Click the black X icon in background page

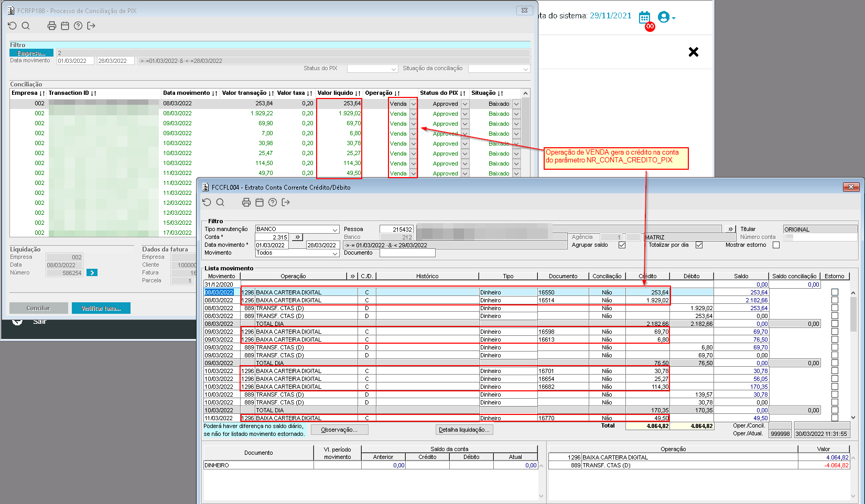pyautogui.click(x=694, y=52)
